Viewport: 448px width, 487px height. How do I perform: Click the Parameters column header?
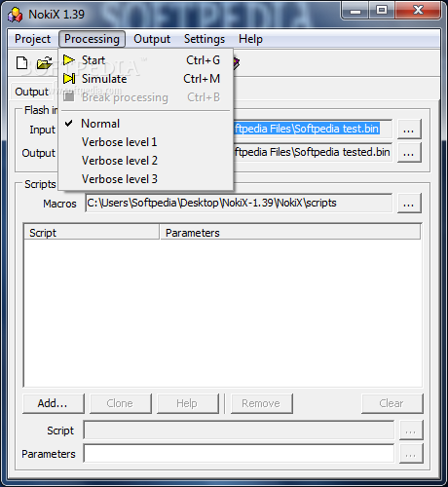pos(290,233)
